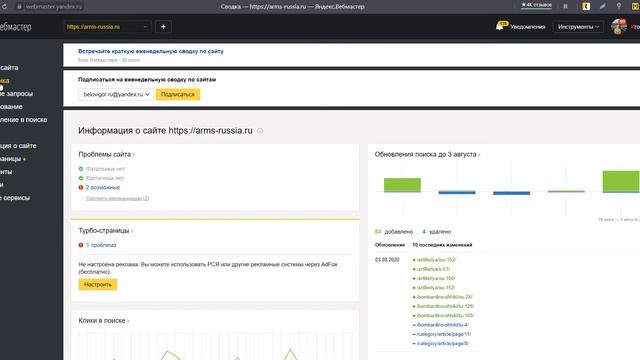Open recommendations link under possible problems
640x360 pixels.
click(x=118, y=198)
